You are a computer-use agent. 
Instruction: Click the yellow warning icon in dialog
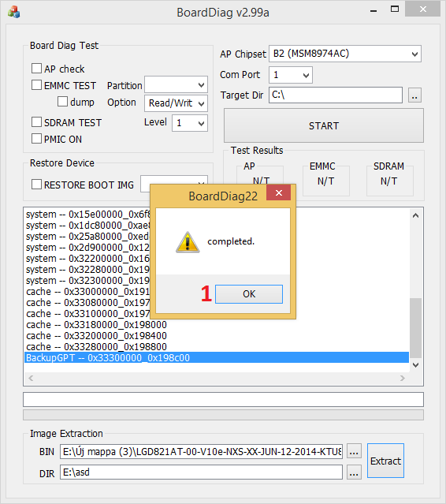[x=188, y=241]
